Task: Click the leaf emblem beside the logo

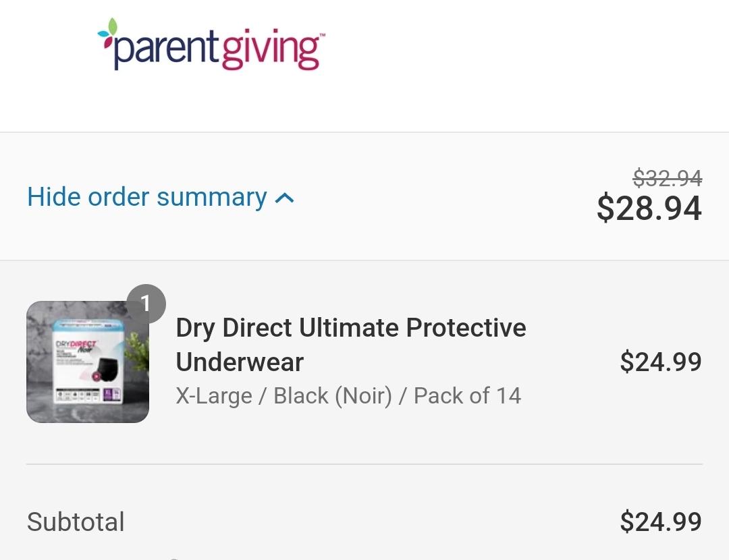Action: click(x=108, y=32)
